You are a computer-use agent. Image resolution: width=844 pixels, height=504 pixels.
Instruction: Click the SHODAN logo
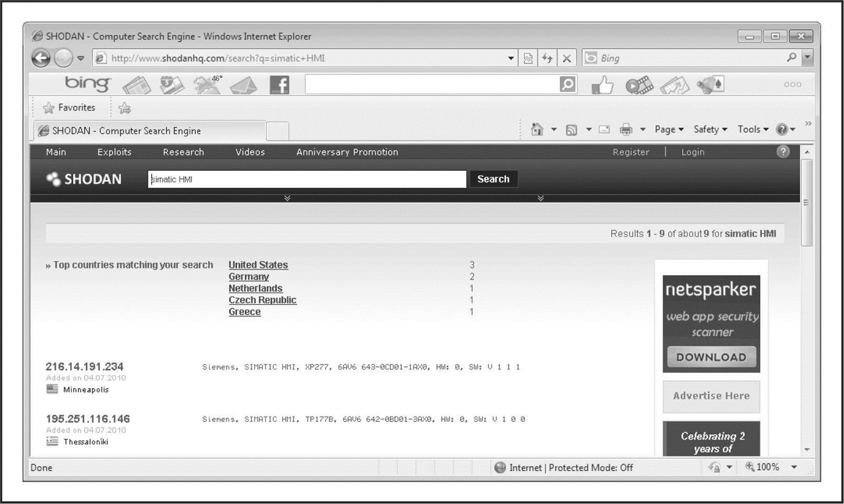pyautogui.click(x=84, y=179)
